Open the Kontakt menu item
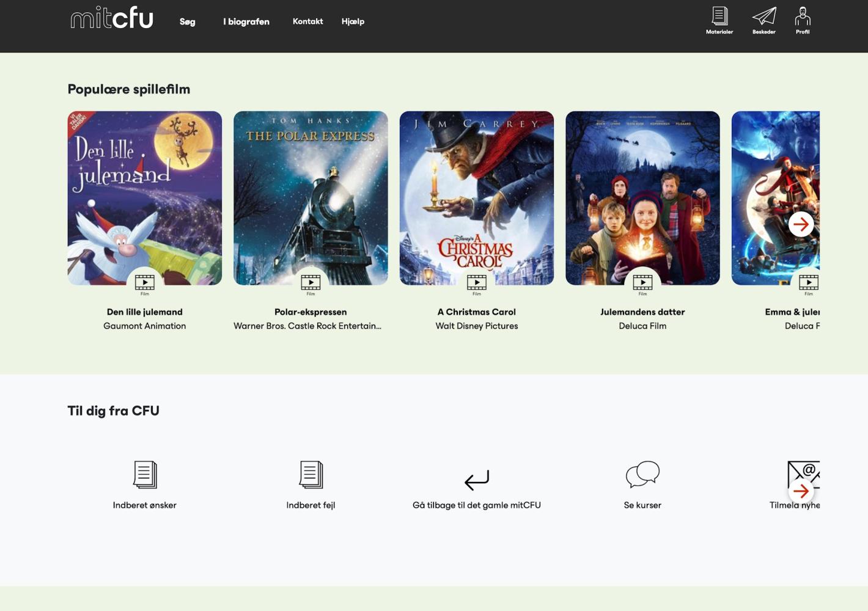868x611 pixels. 307,21
